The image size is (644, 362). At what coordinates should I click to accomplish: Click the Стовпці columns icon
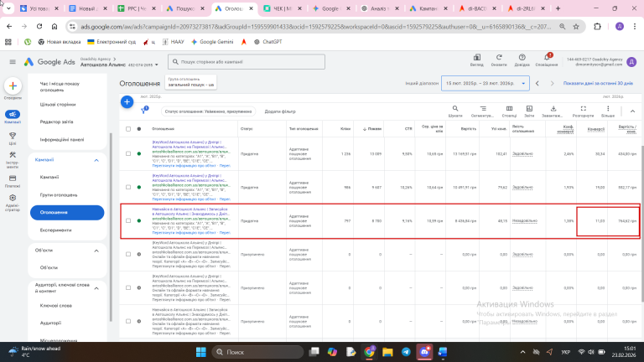click(x=508, y=108)
